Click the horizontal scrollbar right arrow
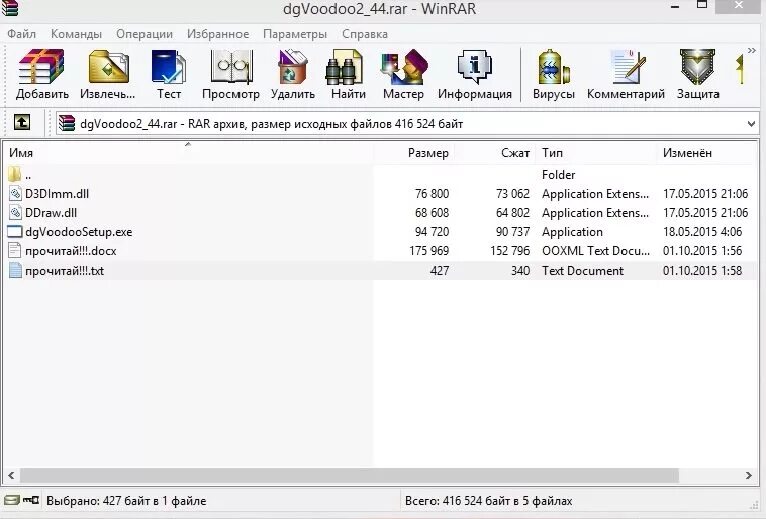766x519 pixels. [x=748, y=475]
